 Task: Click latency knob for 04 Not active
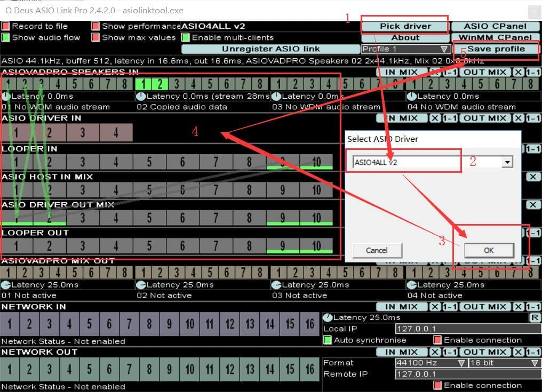(x=411, y=285)
